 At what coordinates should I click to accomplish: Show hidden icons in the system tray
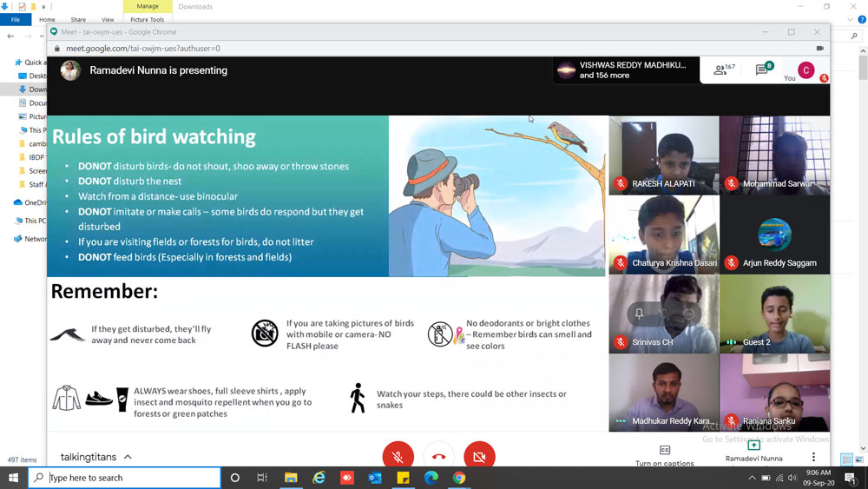(x=752, y=478)
